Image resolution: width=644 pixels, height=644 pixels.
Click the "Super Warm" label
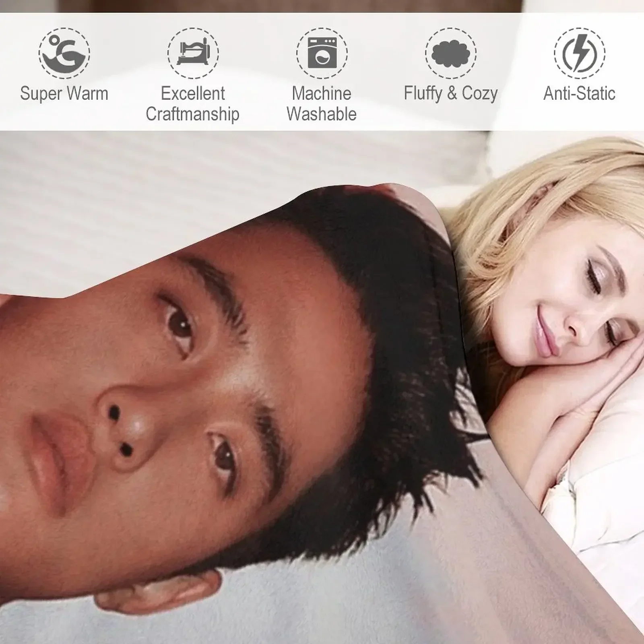64,94
